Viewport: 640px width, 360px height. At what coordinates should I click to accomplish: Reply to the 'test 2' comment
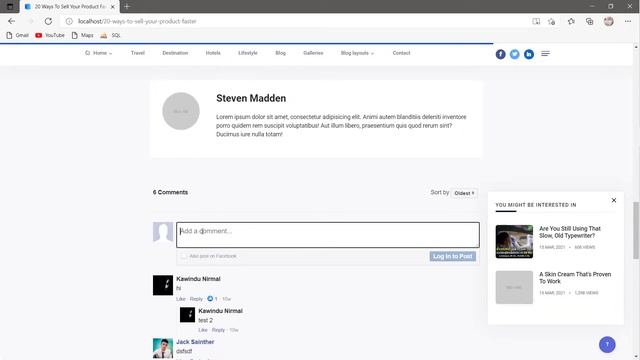click(x=218, y=330)
